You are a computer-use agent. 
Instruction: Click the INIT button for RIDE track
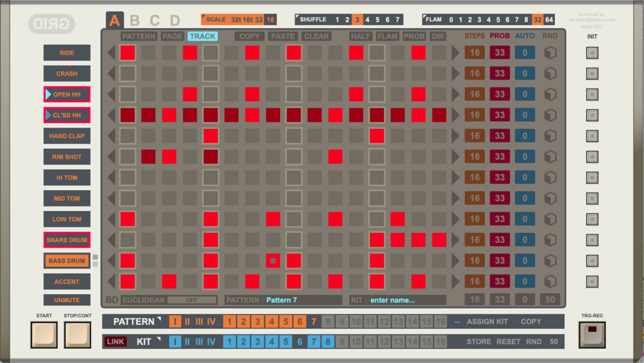click(x=592, y=53)
